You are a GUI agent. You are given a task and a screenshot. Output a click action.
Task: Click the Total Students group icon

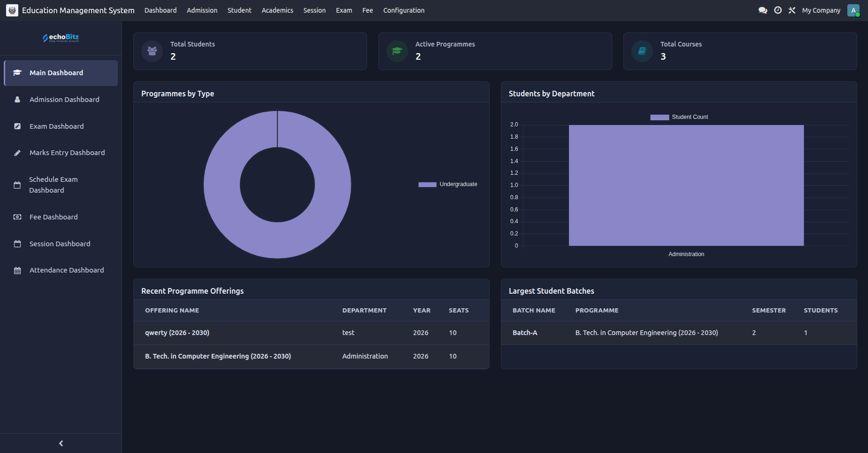click(x=152, y=51)
